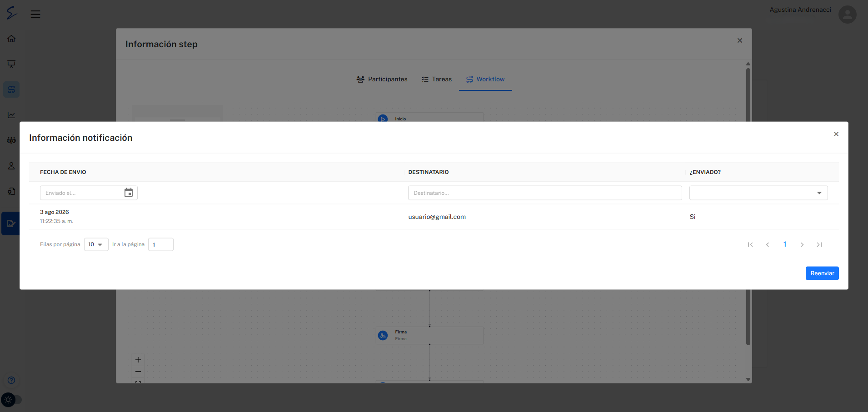The height and width of the screenshot is (412, 868).
Task: Select the Inicio workflow node
Action: [x=429, y=118]
